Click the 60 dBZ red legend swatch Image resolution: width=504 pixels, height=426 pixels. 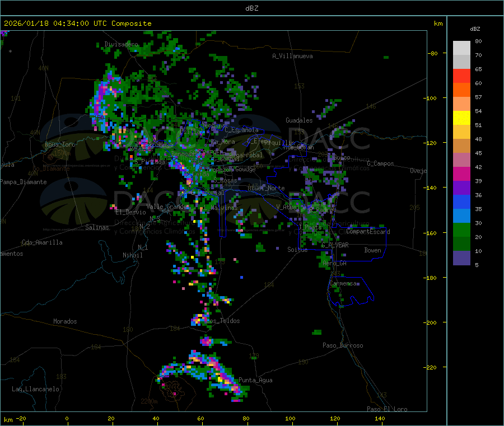point(461,76)
